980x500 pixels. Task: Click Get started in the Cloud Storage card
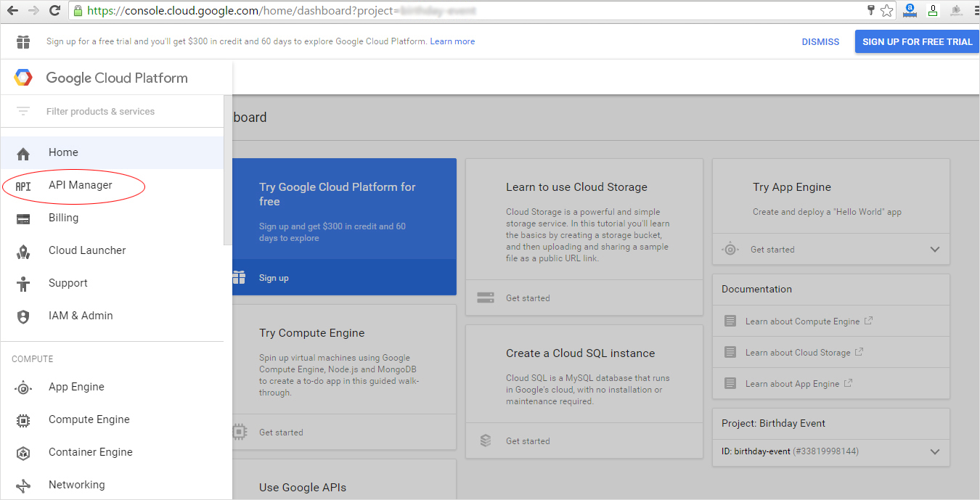click(528, 298)
